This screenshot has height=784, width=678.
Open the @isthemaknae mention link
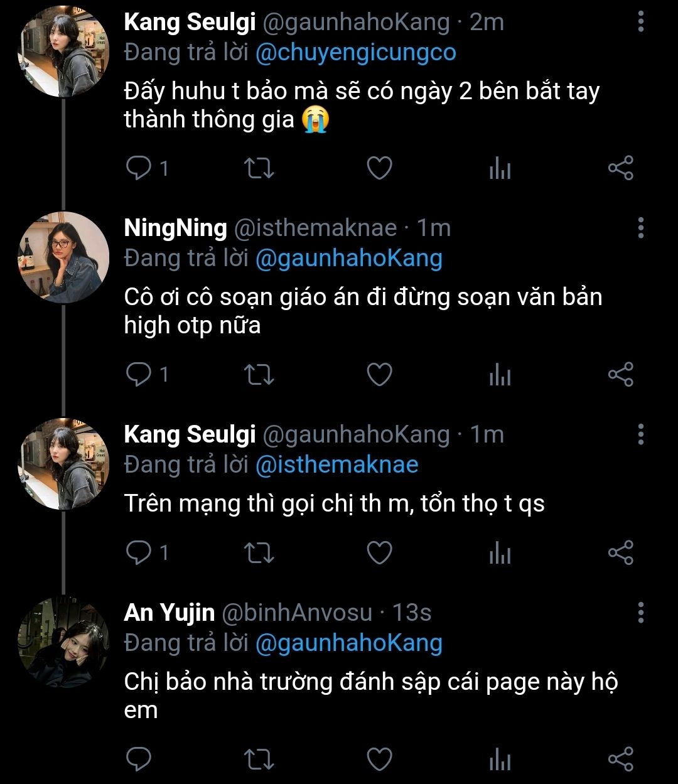coord(336,464)
